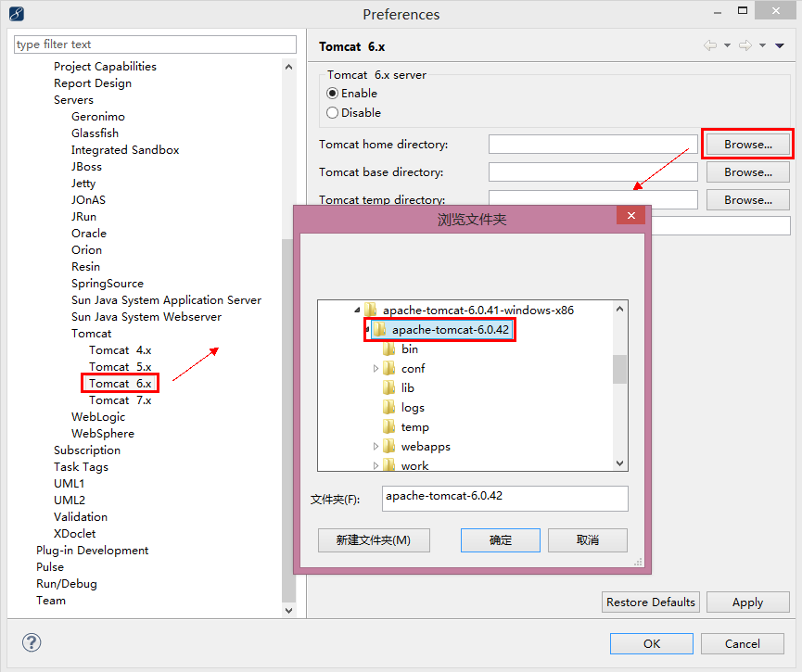
Task: Browse for Tomcat base directory
Action: tap(748, 172)
